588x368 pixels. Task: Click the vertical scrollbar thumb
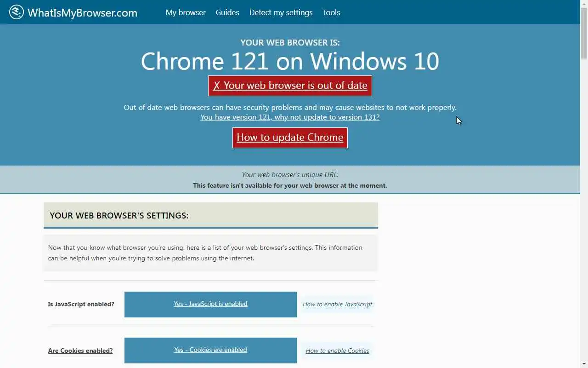tap(584, 33)
